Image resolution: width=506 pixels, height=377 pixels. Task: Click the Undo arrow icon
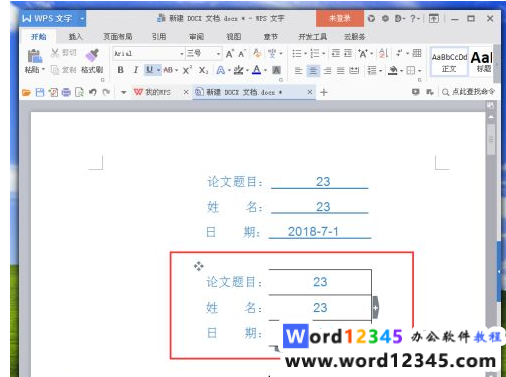pos(93,92)
